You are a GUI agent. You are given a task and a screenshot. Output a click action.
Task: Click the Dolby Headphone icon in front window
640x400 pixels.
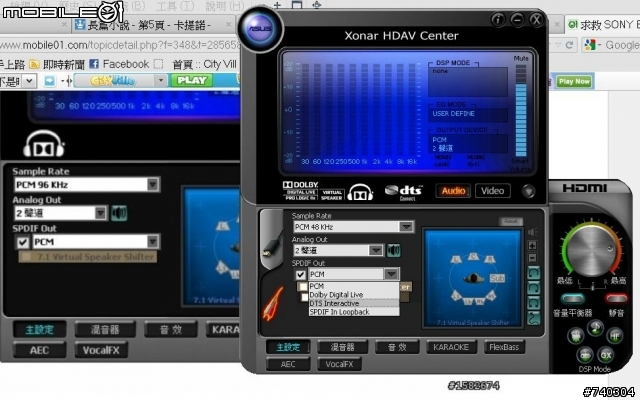pyautogui.click(x=360, y=192)
